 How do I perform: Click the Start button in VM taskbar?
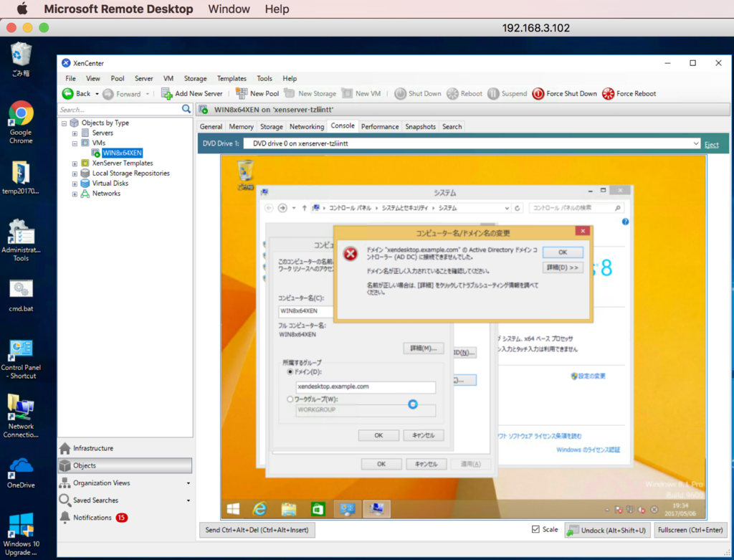pyautogui.click(x=233, y=509)
